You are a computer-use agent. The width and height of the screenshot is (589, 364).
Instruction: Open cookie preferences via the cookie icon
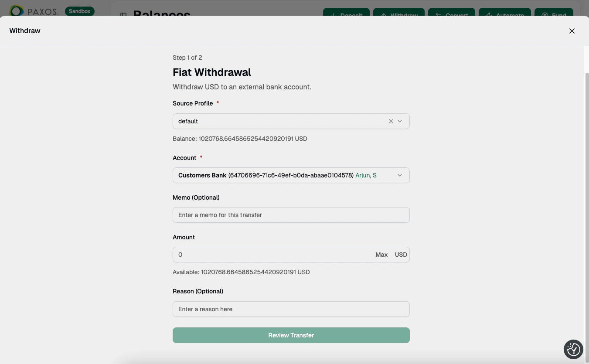573,349
